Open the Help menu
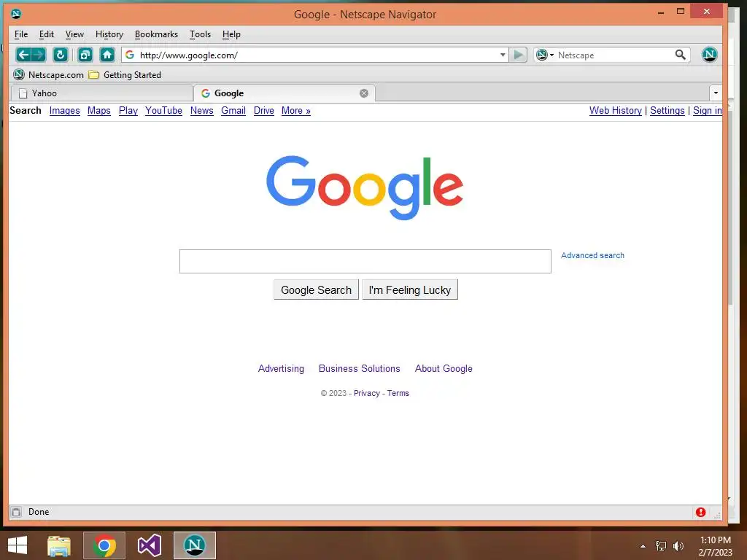This screenshot has width=747, height=560. point(231,34)
